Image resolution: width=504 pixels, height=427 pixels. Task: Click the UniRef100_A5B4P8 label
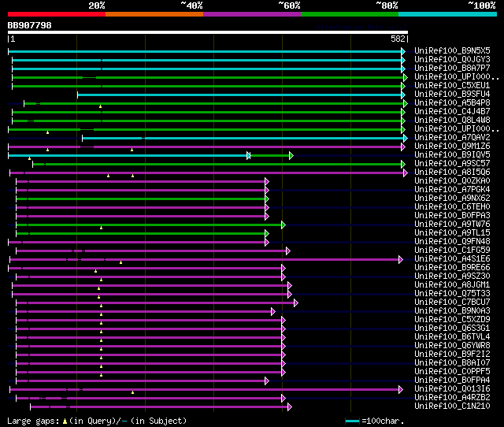[452, 103]
